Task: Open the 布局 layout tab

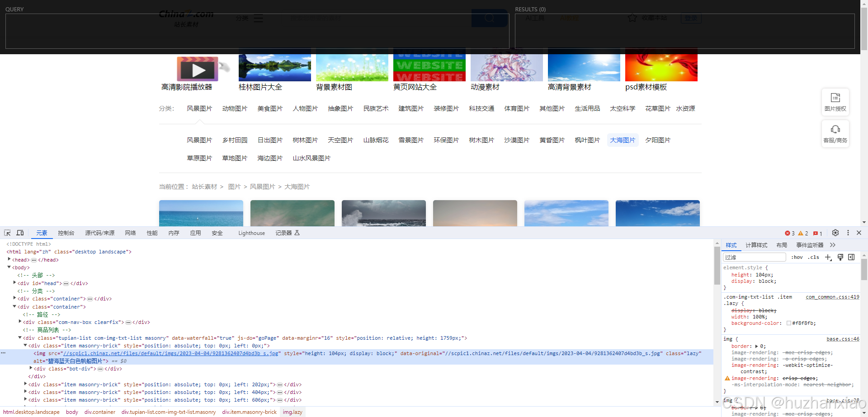Action: pyautogui.click(x=782, y=245)
